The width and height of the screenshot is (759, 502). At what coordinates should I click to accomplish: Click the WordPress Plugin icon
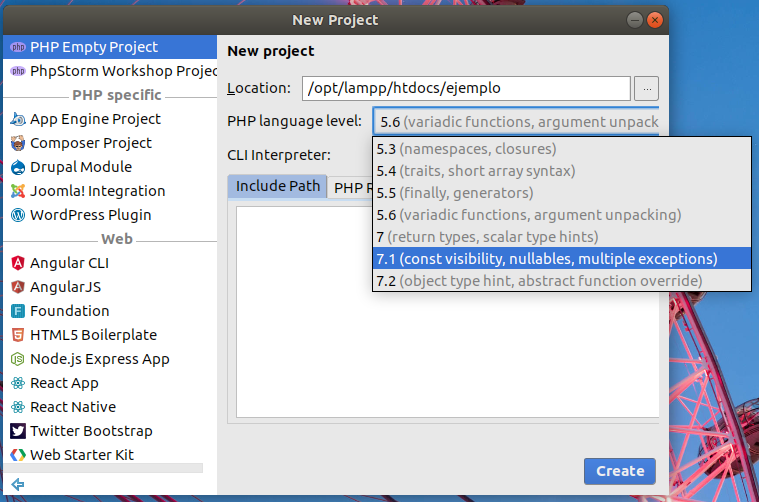coord(18,215)
